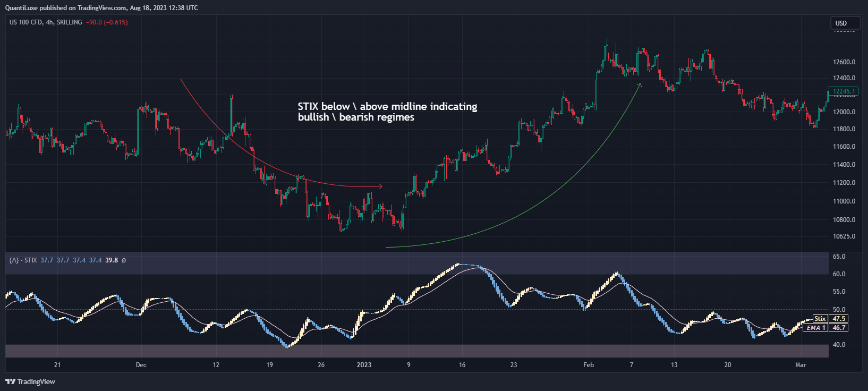The image size is (868, 391).
Task: Click the 60.0 indicator axis label
Action: (x=839, y=274)
